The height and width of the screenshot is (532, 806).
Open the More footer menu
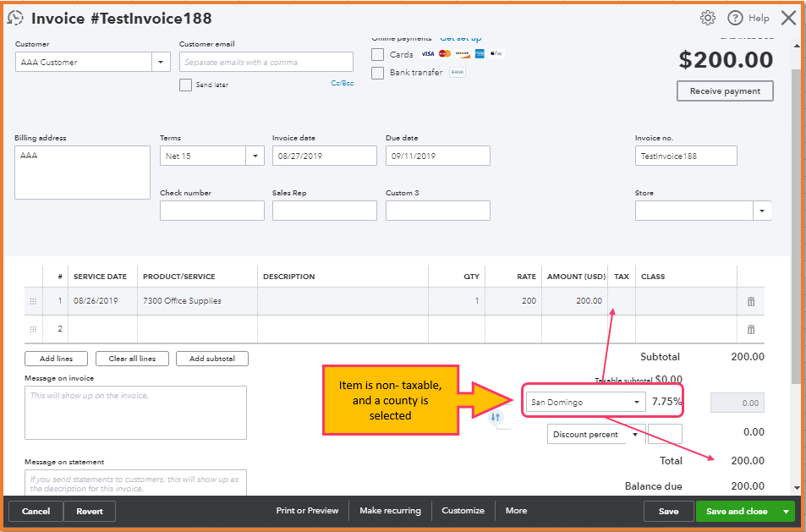click(516, 510)
